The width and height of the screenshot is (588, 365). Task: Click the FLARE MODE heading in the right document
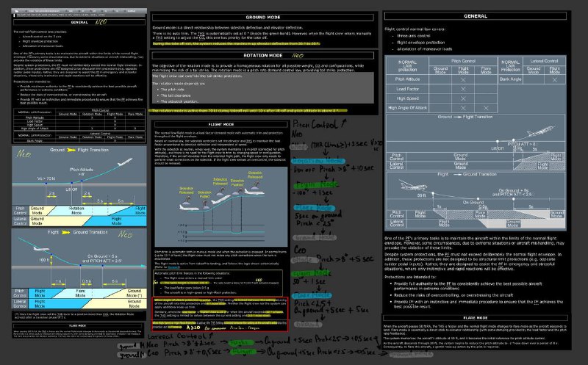click(x=475, y=318)
